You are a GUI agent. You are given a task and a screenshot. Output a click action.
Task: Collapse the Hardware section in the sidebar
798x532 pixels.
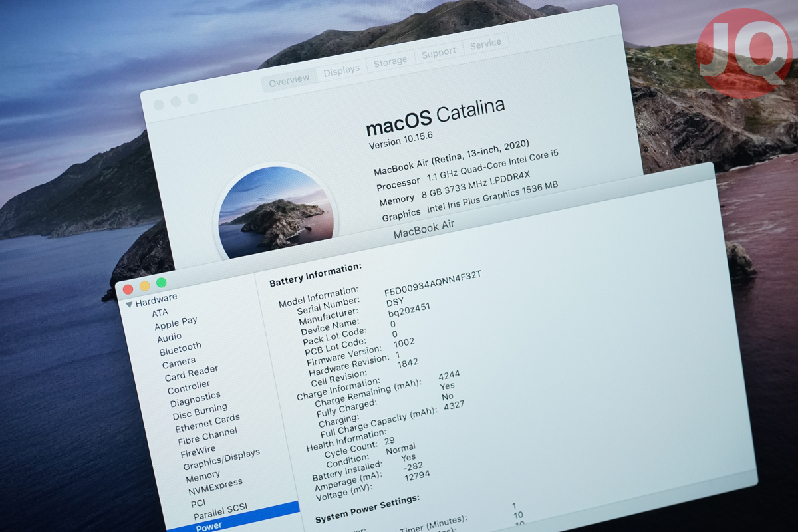coord(129,305)
